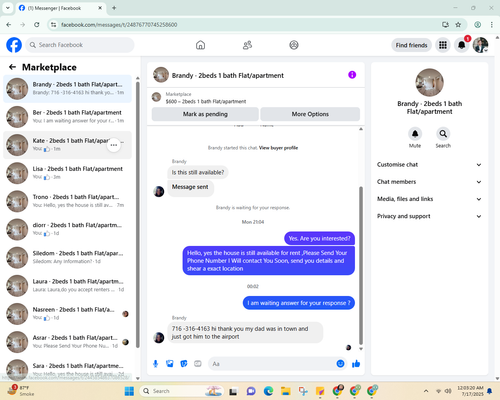Image resolution: width=500 pixels, height=400 pixels.
Task: Open a new browser tab
Action: [x=114, y=8]
